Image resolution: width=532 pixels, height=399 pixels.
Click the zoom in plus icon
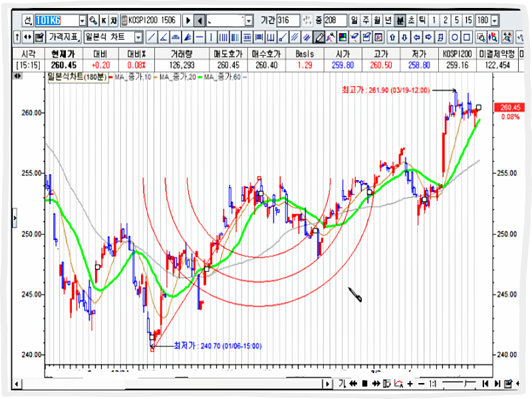pos(410,384)
